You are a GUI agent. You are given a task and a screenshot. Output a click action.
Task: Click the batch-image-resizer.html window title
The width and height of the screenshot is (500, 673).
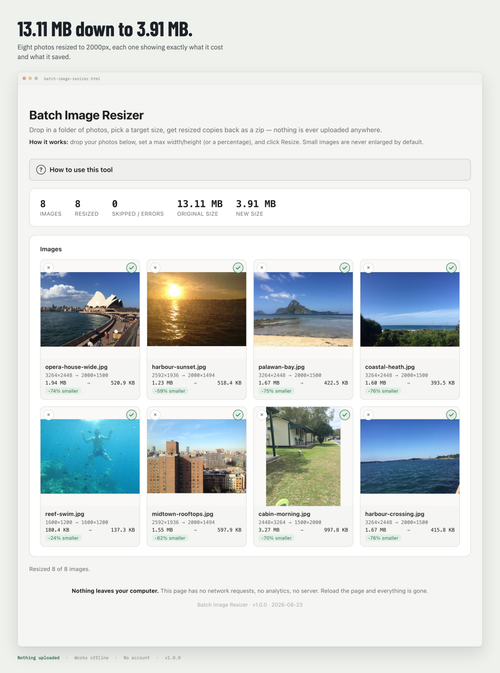click(x=72, y=79)
